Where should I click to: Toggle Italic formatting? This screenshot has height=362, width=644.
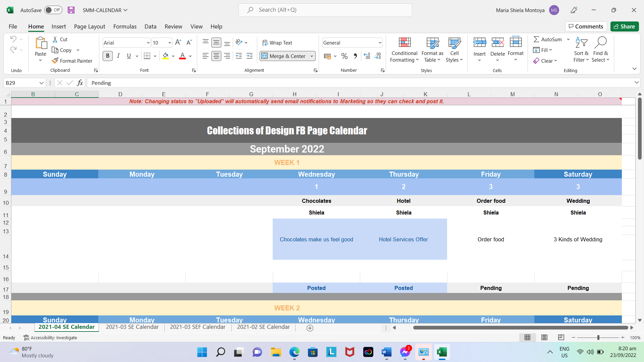click(x=118, y=56)
